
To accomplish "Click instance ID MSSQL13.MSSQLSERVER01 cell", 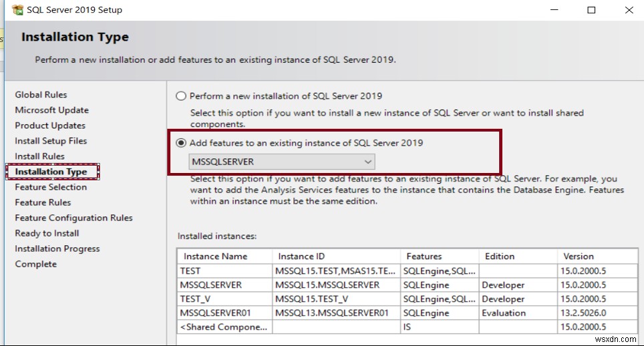I will [x=337, y=313].
